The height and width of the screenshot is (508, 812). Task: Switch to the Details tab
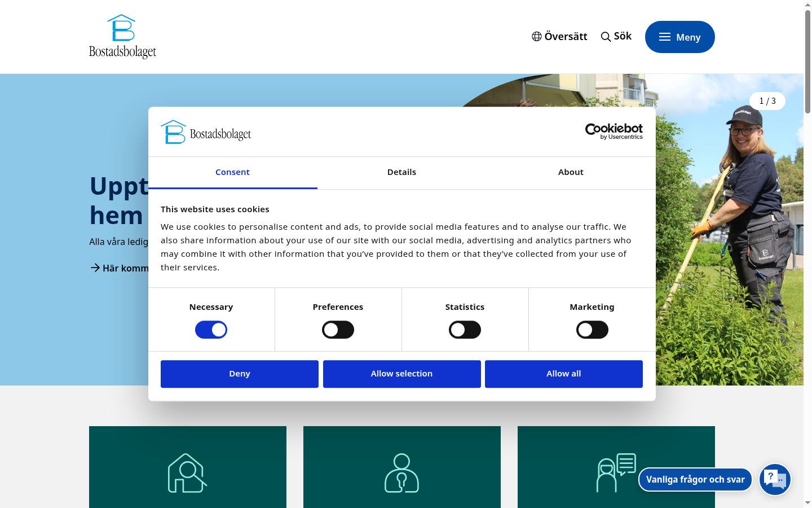[x=401, y=172]
